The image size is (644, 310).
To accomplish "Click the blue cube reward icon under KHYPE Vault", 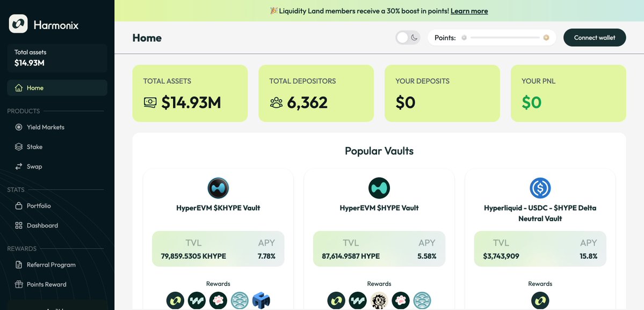I will [x=261, y=300].
